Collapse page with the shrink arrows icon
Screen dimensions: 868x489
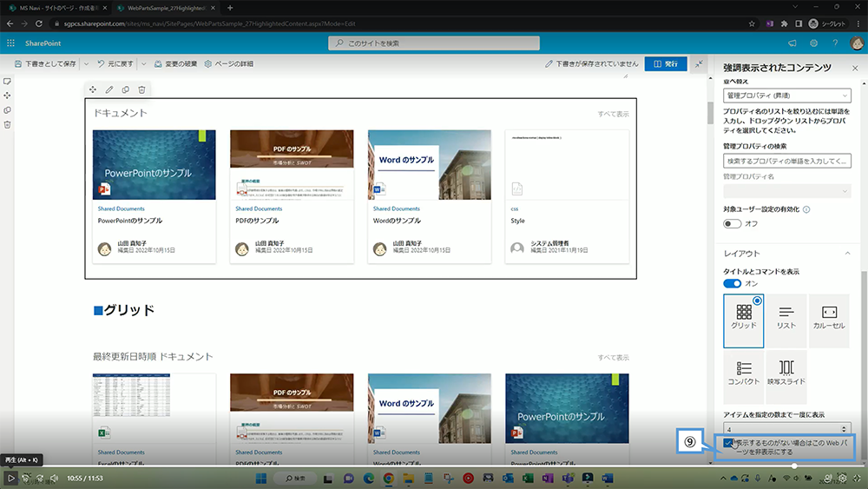tap(699, 63)
